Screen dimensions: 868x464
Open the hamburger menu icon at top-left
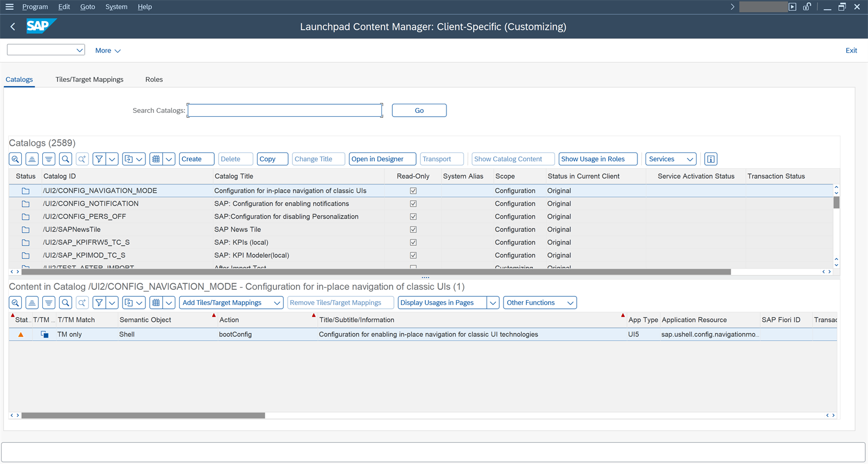[9, 7]
